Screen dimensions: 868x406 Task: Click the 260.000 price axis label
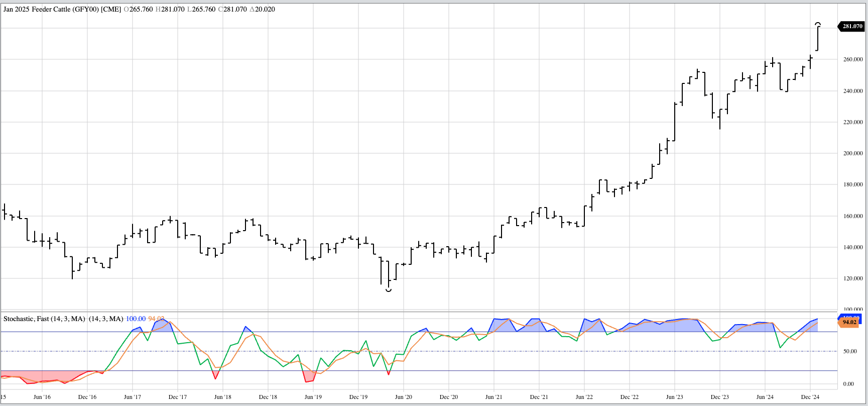coord(852,59)
